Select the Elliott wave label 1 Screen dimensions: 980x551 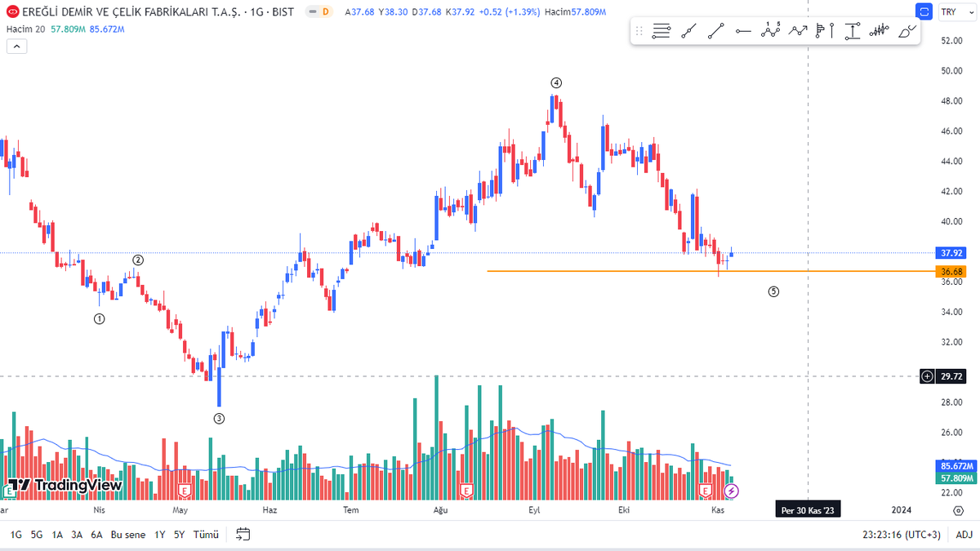click(x=99, y=319)
